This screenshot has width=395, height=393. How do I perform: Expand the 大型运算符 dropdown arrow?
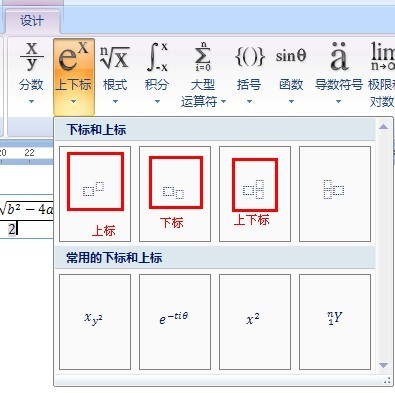[223, 101]
